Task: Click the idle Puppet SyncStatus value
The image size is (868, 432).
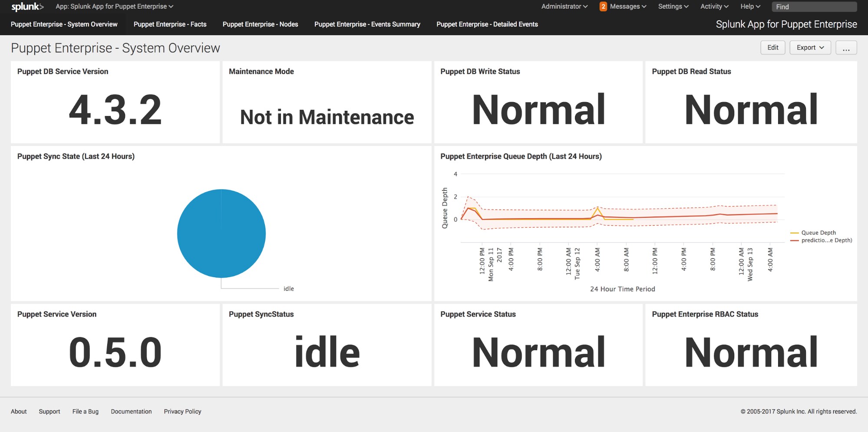Action: point(327,351)
